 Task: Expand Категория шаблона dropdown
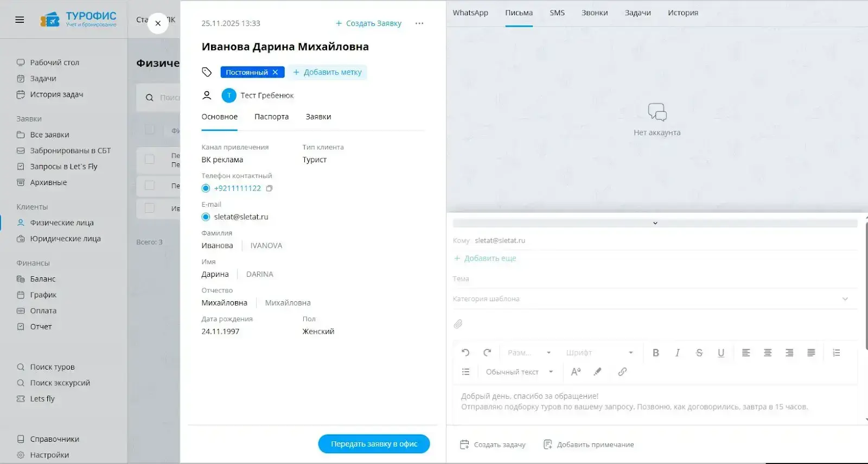coord(655,299)
